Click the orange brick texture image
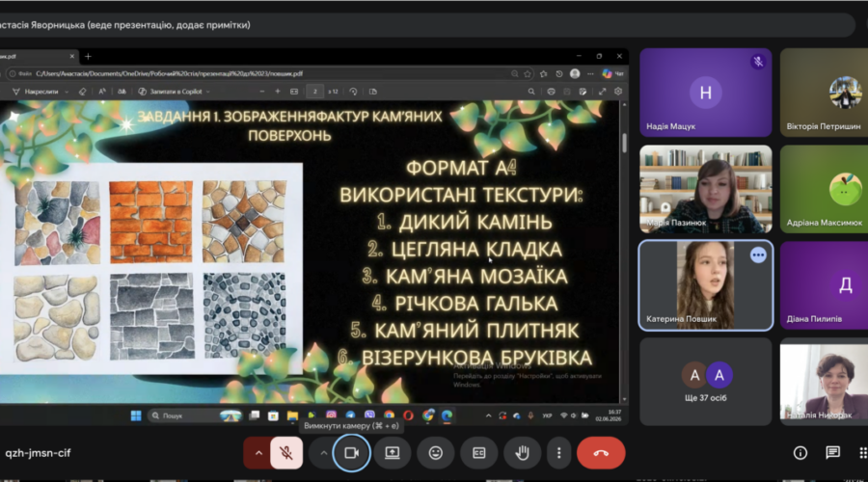Image resolution: width=868 pixels, height=482 pixels. click(x=150, y=222)
